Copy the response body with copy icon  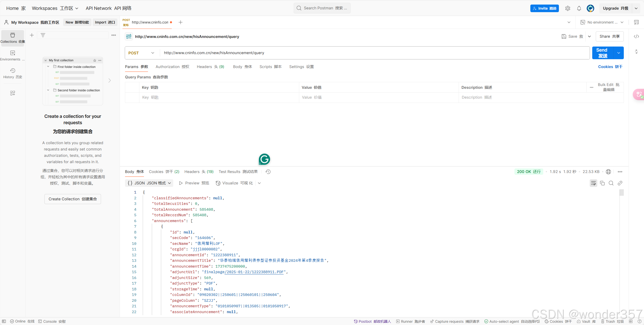(x=602, y=183)
